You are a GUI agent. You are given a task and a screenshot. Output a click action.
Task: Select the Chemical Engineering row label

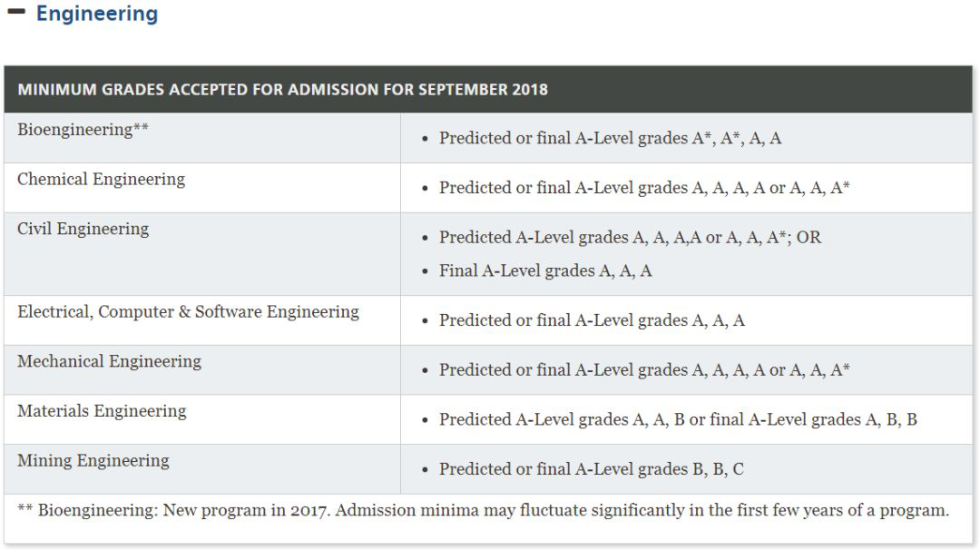tap(101, 180)
